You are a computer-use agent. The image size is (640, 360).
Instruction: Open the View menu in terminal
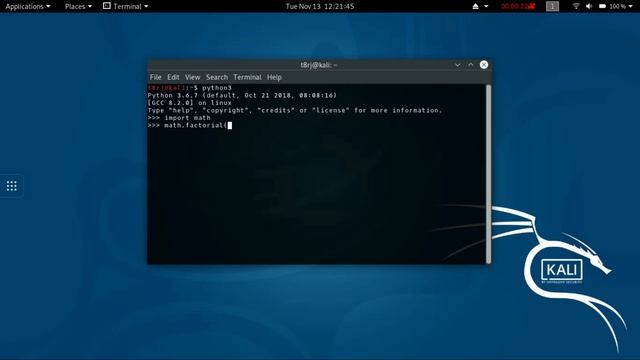193,77
